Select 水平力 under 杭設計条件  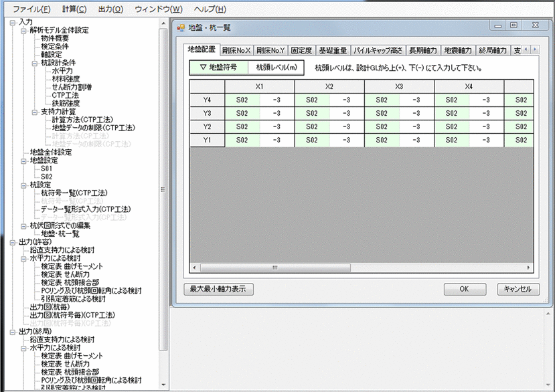[62, 71]
